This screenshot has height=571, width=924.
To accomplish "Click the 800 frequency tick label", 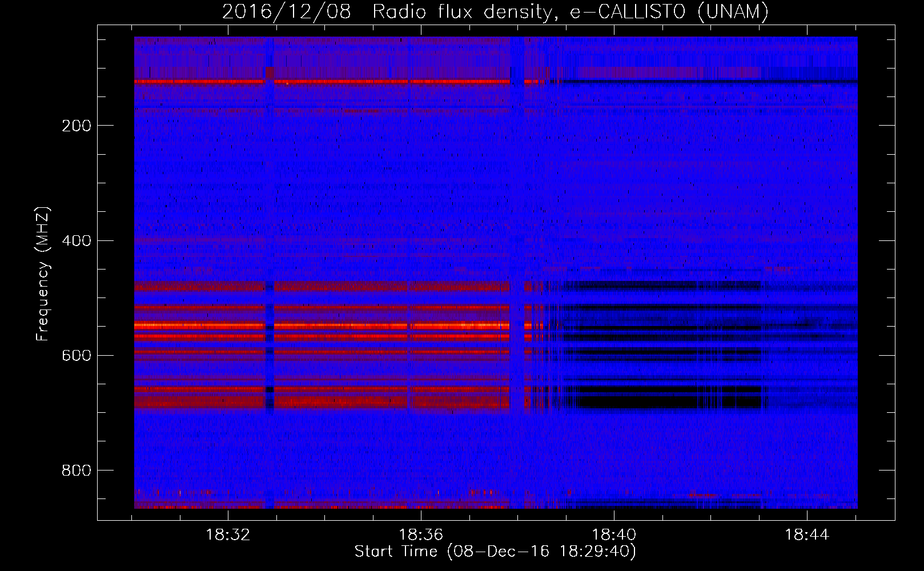I will 77,471.
